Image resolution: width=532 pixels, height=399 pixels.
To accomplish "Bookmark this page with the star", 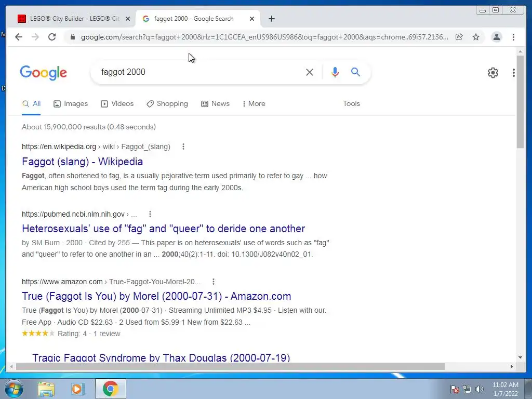I will coord(476,37).
